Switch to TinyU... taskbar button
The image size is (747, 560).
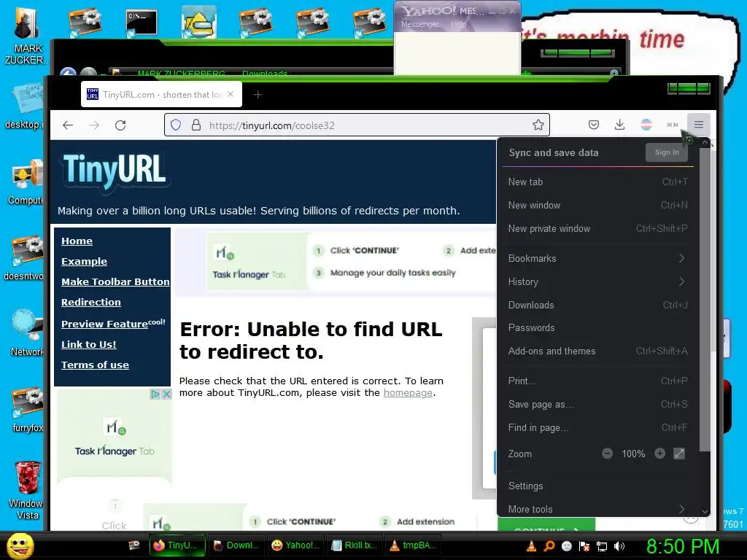(177, 545)
